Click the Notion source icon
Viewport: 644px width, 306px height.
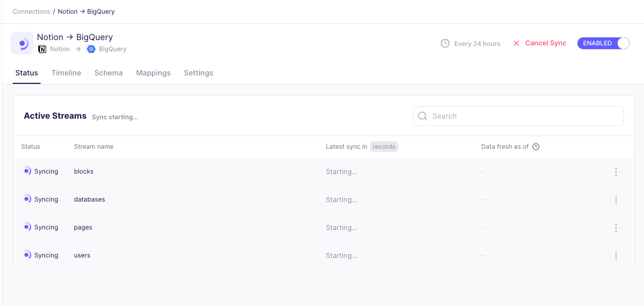click(42, 49)
